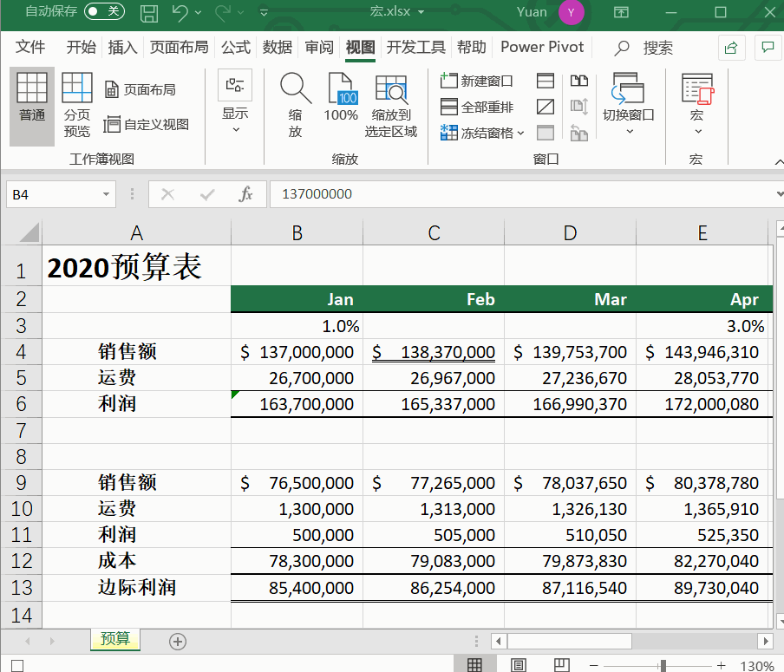
Task: Click the Share icon button
Action: 731,48
